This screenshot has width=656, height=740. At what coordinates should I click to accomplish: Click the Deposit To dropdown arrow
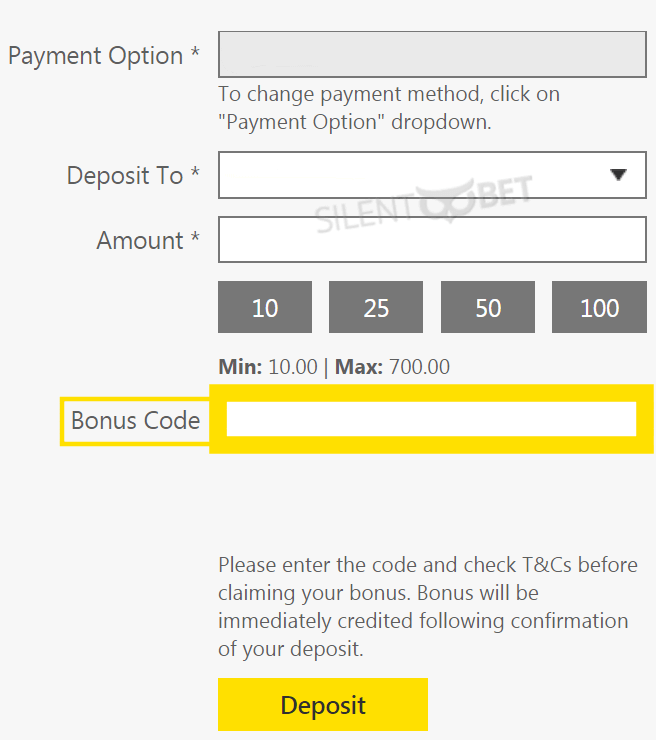(x=618, y=175)
